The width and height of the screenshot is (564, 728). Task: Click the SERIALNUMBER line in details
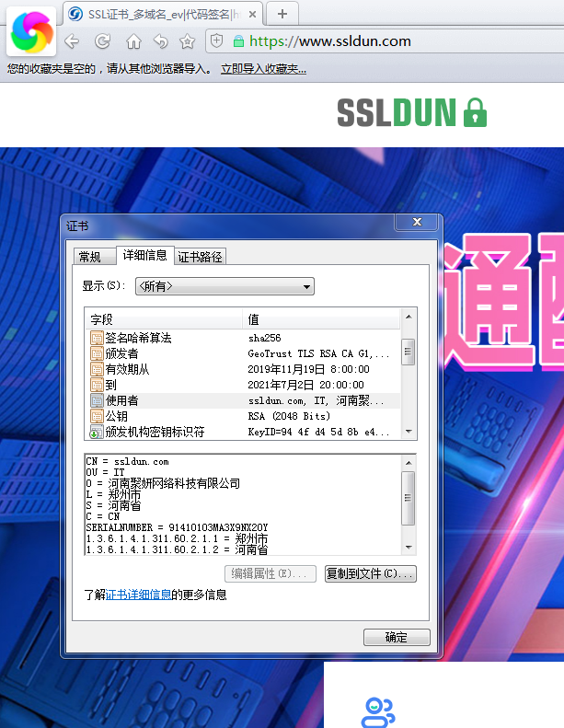click(x=177, y=528)
